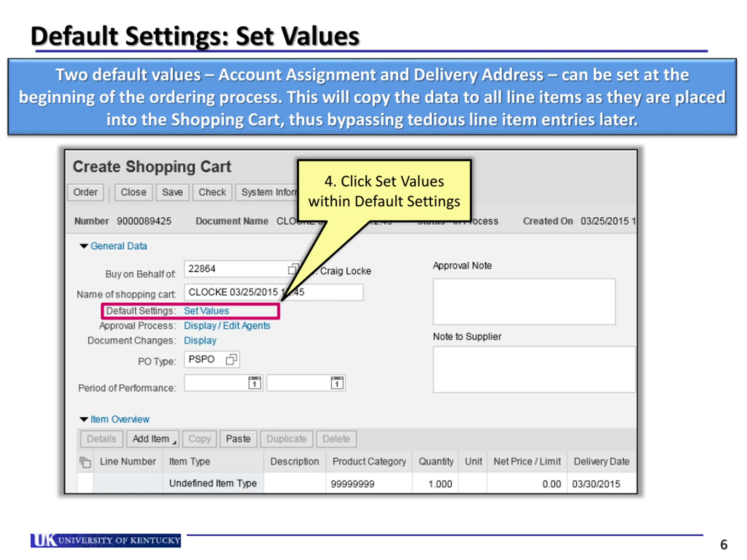The height and width of the screenshot is (560, 747).
Task: Open calendar for Period of Performance end date
Action: point(337,383)
